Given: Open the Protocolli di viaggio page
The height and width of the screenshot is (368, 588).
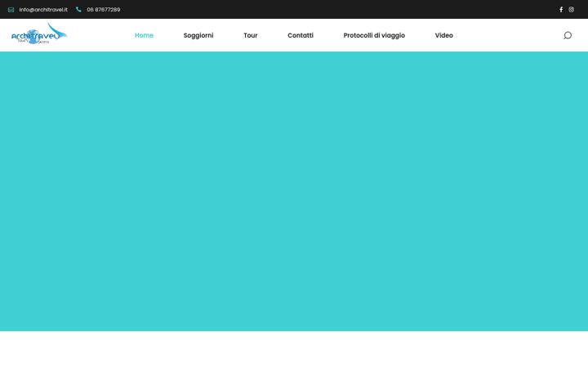Looking at the screenshot, I should (374, 35).
